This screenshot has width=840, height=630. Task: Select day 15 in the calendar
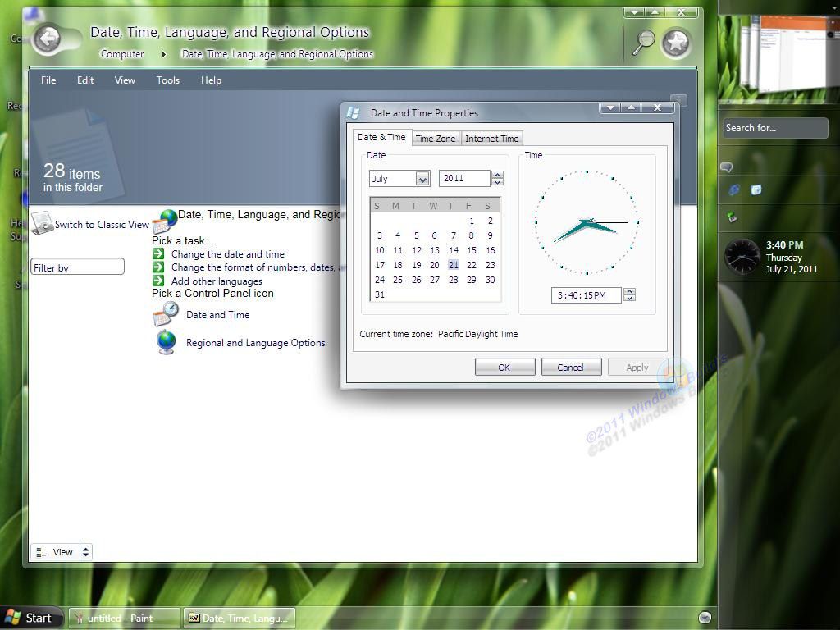pos(472,250)
